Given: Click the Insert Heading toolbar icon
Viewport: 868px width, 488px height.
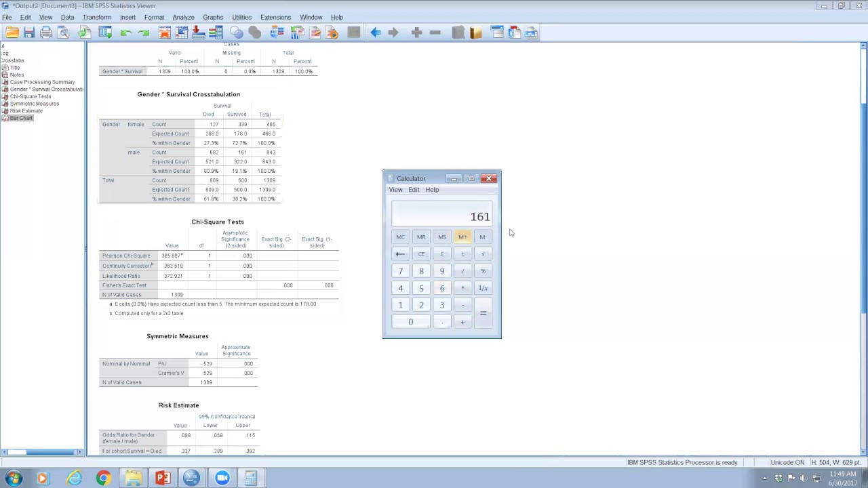Looking at the screenshot, I should (x=497, y=32).
